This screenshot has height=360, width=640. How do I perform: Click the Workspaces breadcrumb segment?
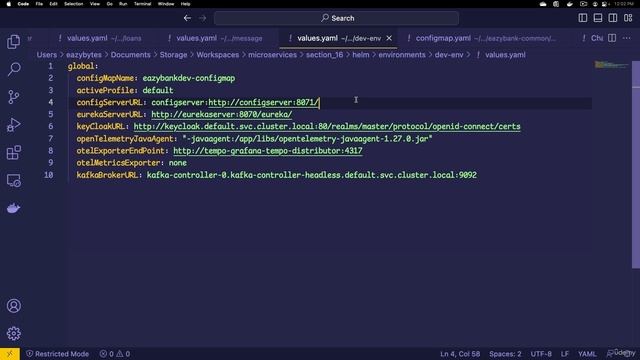pos(218,55)
